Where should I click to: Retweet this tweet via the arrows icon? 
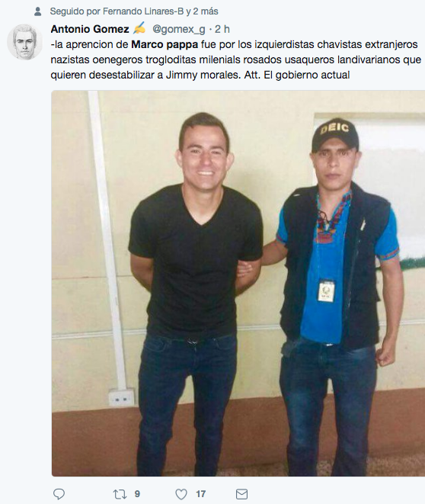point(120,494)
